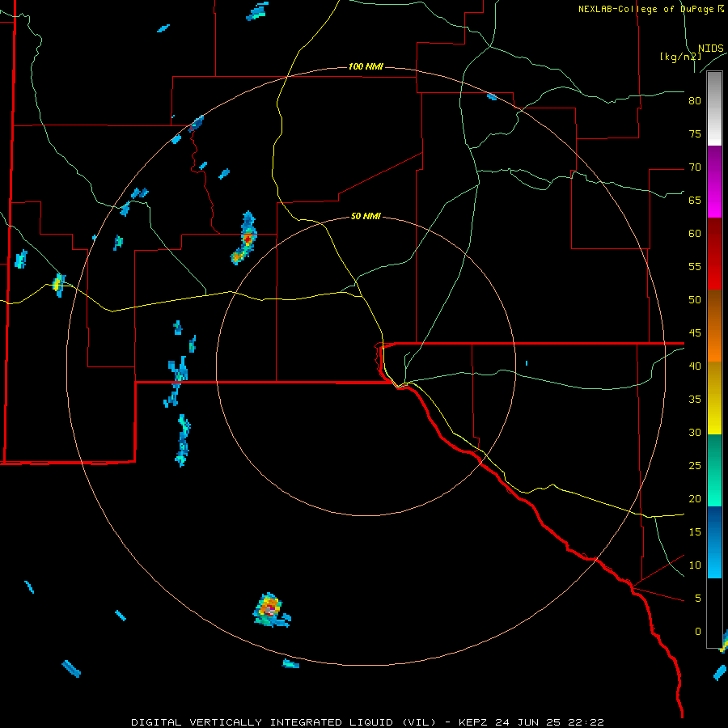This screenshot has height=728, width=728.
Task: Click the NIDS label above the color scale
Action: tap(711, 49)
